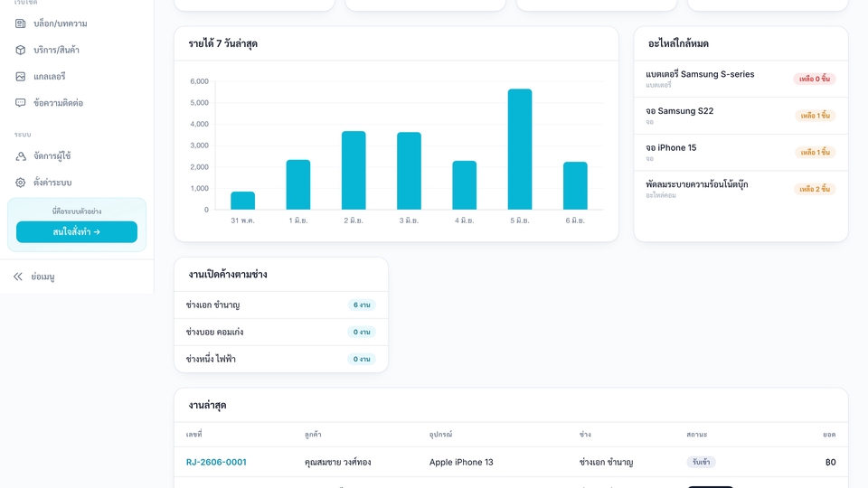Click the เหลือ 0 ชิ้น red stock badge

[815, 79]
